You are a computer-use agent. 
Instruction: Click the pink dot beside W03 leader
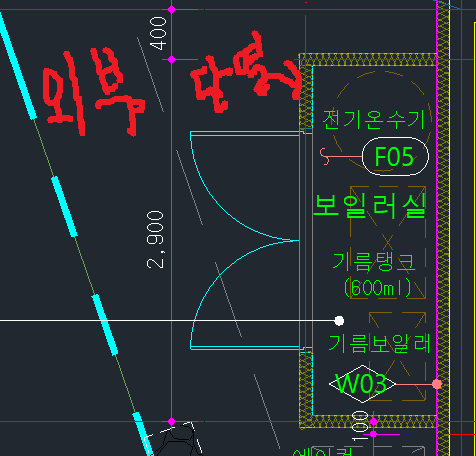(x=437, y=384)
